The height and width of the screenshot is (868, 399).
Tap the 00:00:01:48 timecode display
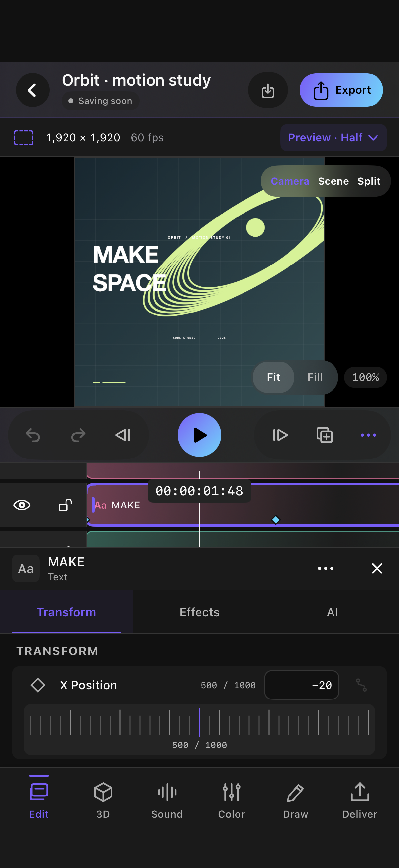pos(199,491)
